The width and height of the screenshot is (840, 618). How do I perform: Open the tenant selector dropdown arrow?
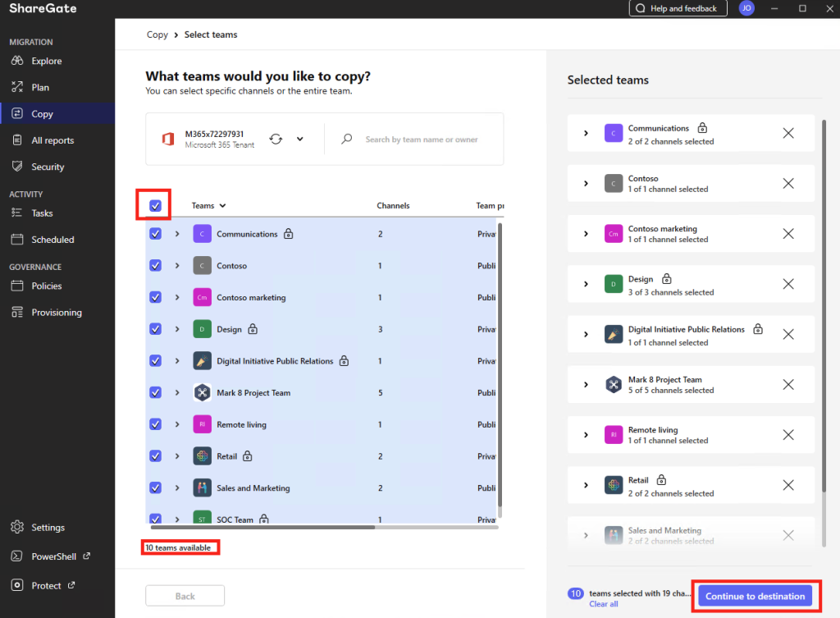point(300,140)
